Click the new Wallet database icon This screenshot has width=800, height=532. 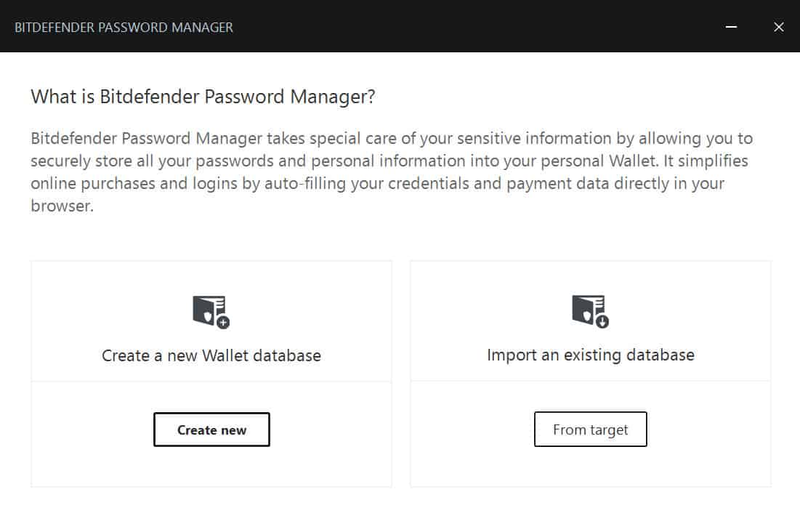(211, 312)
